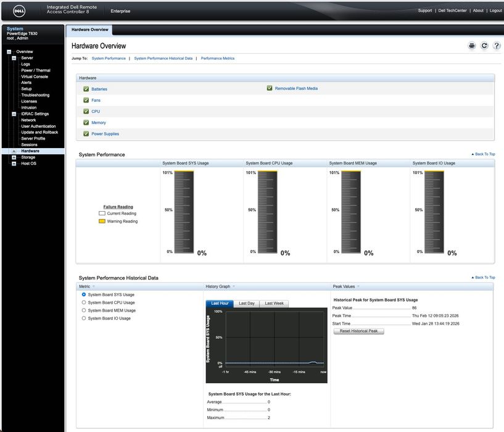Screen dimensions: 504x432
Task: Log out using the Logout link
Action: click(495, 10)
